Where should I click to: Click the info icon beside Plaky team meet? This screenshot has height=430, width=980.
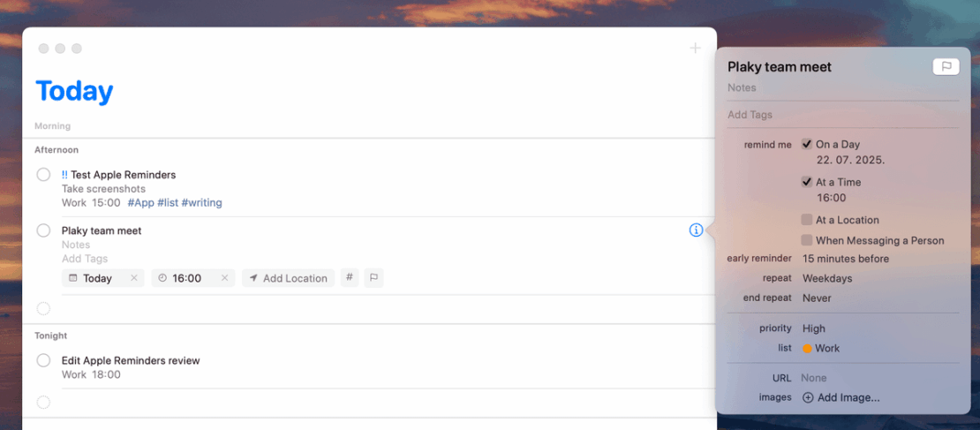(696, 230)
